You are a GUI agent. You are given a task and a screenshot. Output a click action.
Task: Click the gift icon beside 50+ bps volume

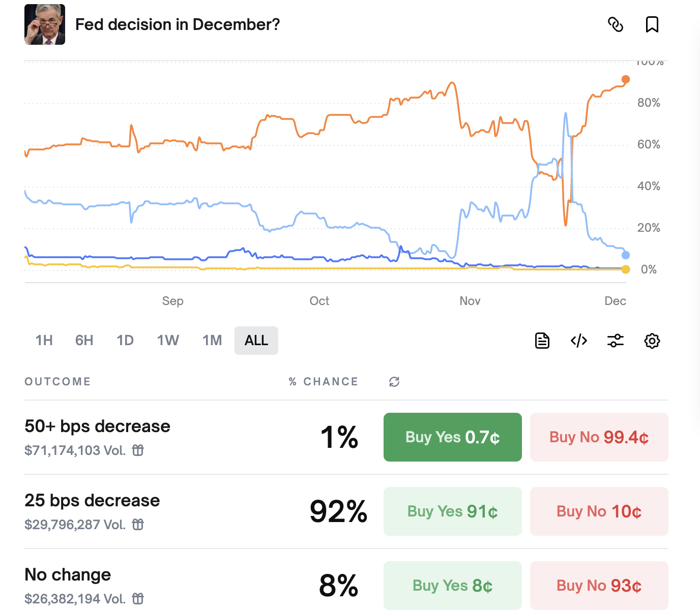click(138, 450)
